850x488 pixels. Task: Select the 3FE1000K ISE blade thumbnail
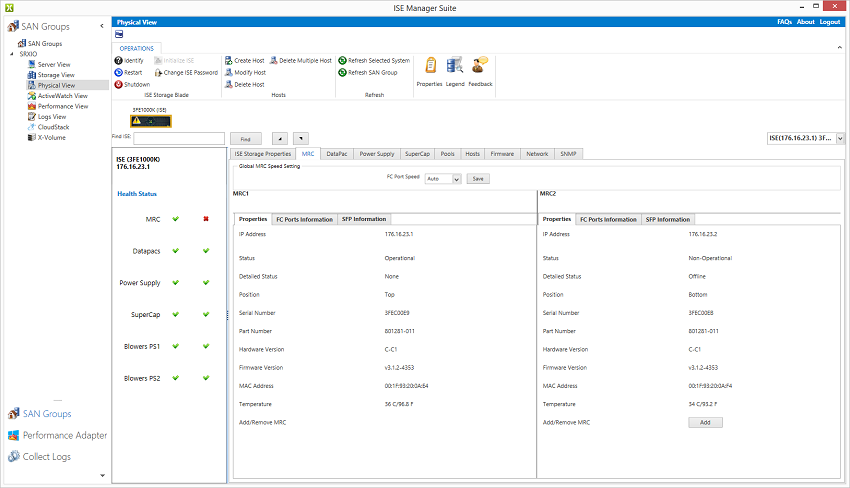pyautogui.click(x=151, y=121)
